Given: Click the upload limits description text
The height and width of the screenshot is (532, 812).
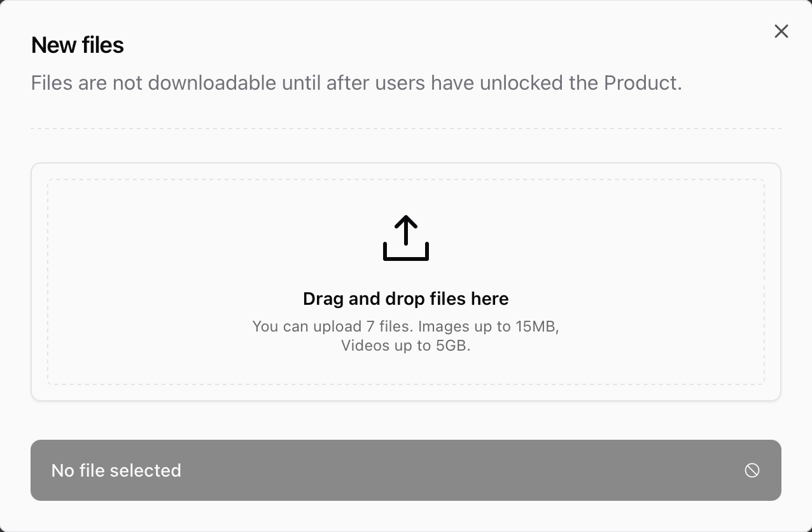Looking at the screenshot, I should 405,335.
